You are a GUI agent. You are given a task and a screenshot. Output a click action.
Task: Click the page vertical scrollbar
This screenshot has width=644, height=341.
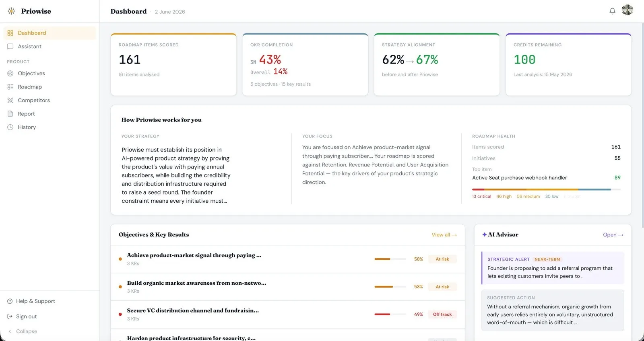642,125
